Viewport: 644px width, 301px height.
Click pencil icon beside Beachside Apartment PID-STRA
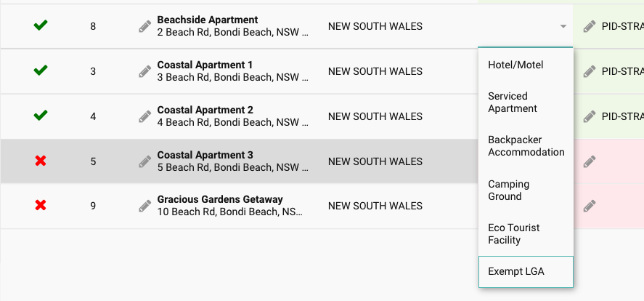tap(590, 27)
